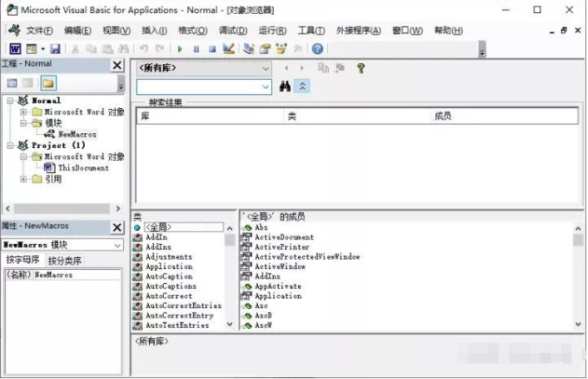The width and height of the screenshot is (588, 379).
Task: Open the 工具(T) menu
Action: click(x=311, y=31)
